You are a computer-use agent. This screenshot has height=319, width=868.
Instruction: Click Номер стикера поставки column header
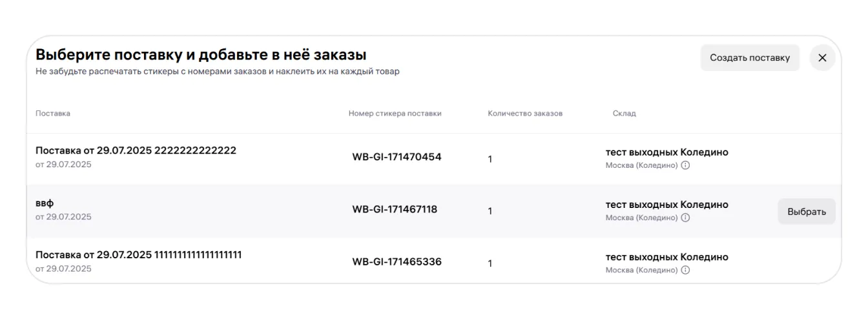click(395, 114)
